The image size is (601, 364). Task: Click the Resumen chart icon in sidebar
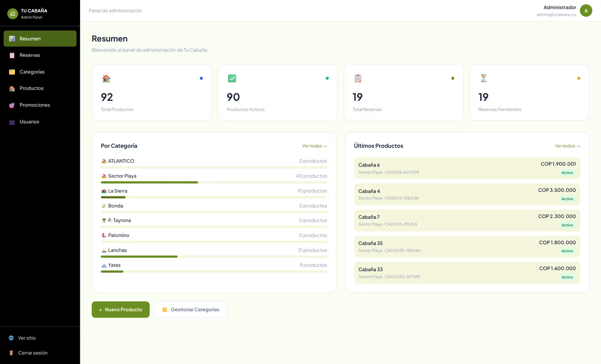(12, 39)
